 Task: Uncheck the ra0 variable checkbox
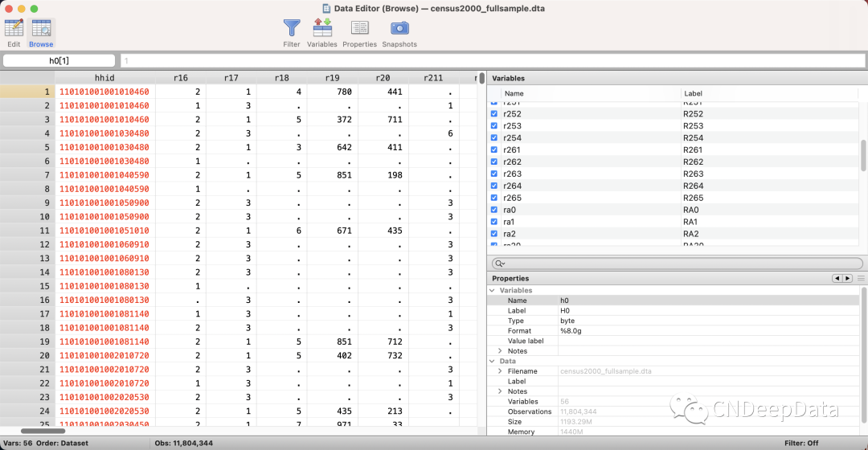coord(494,210)
